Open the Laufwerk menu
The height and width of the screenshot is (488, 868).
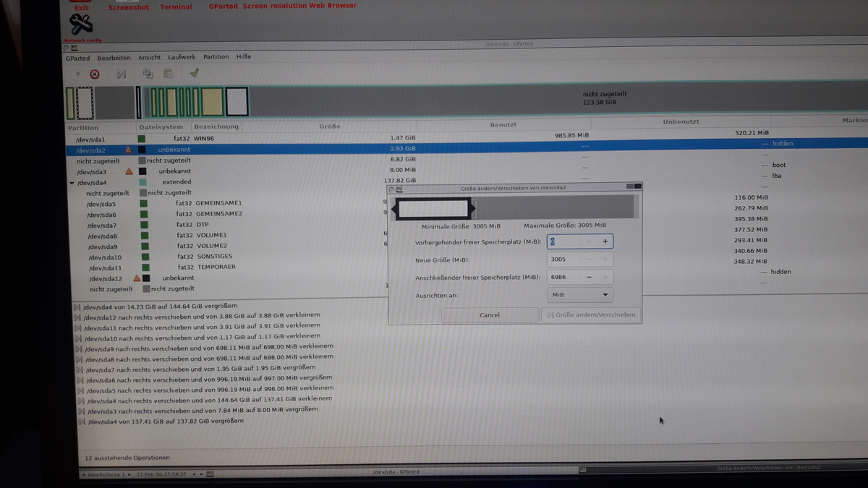click(x=182, y=57)
